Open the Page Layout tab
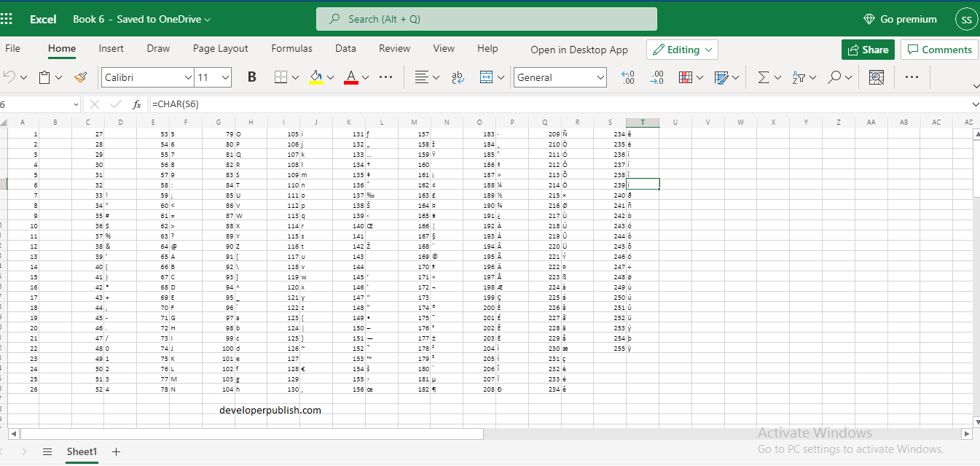 click(220, 49)
